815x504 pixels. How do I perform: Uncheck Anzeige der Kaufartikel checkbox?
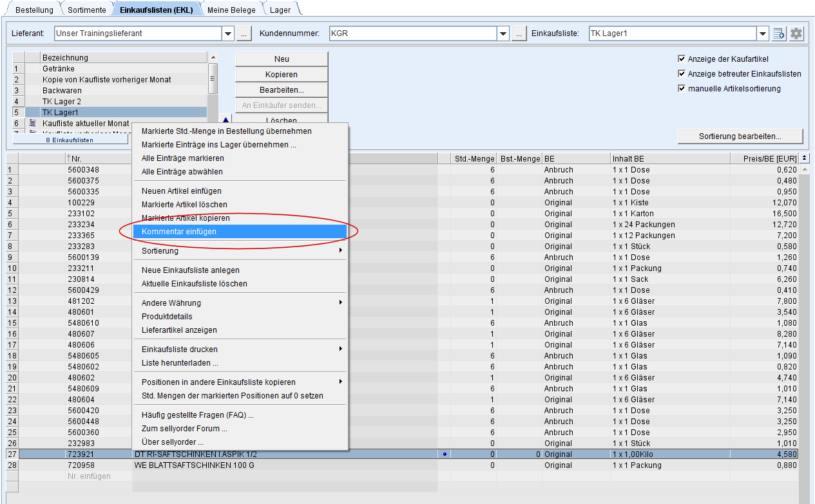(682, 59)
